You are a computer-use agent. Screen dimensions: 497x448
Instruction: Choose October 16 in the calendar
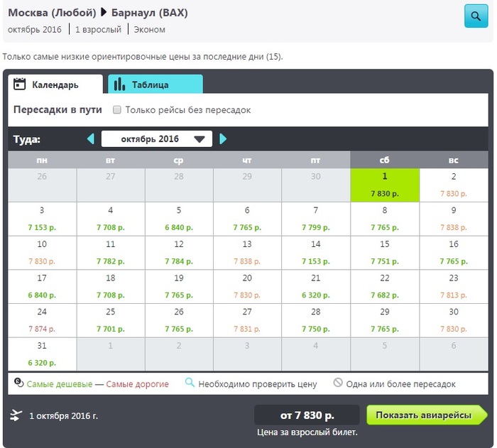tap(454, 253)
